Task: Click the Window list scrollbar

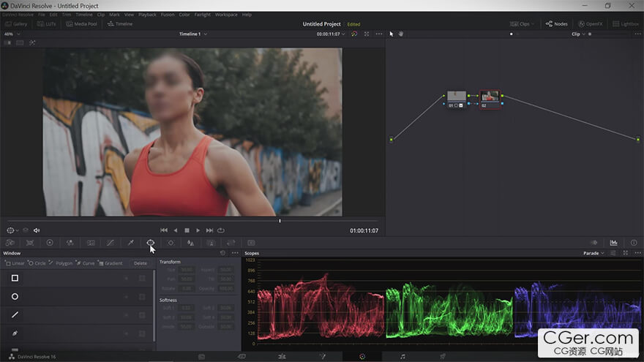Action: (154, 306)
